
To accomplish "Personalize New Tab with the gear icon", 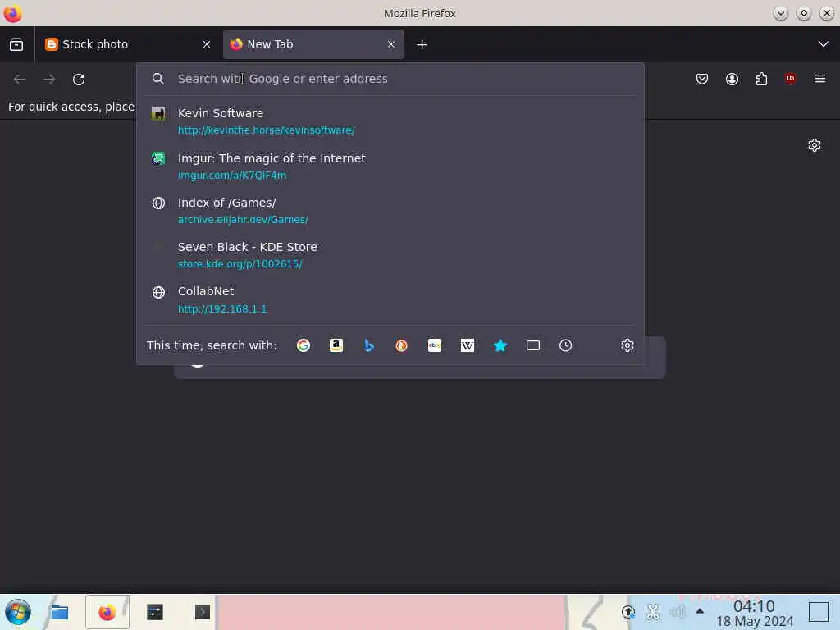I will 815,145.
